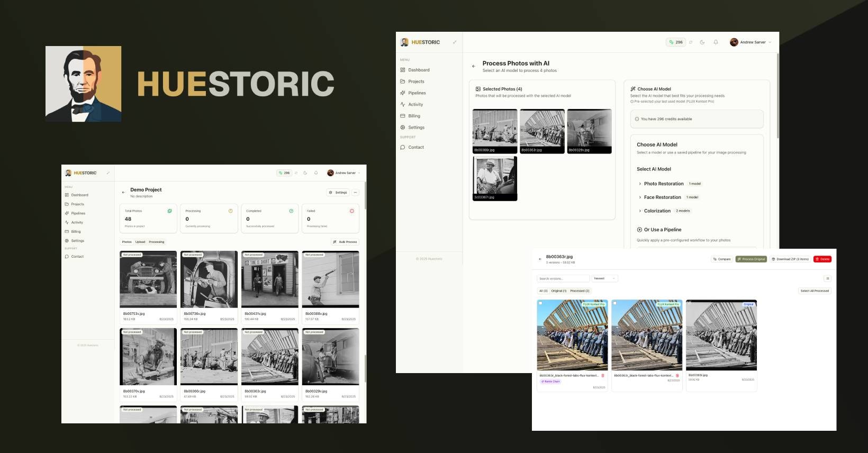The image size is (868, 453).
Task: Click the scrollbar of Demo Project window
Action: coord(365,196)
